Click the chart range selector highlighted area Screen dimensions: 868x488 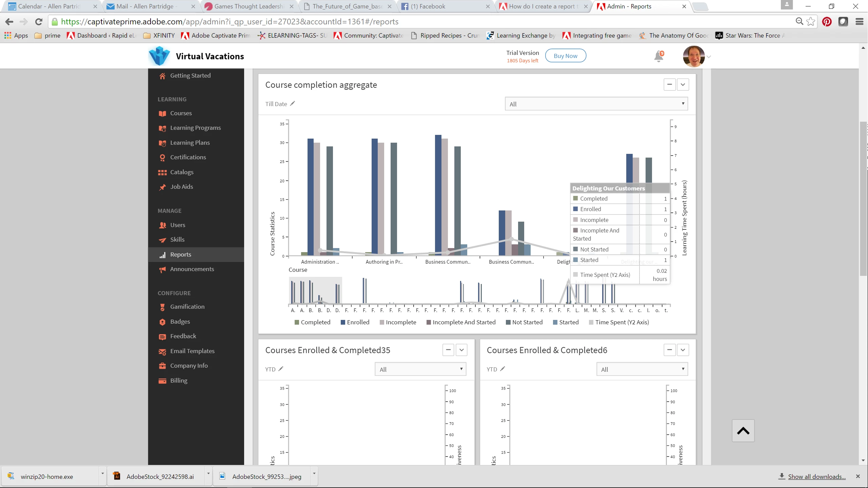click(x=315, y=290)
